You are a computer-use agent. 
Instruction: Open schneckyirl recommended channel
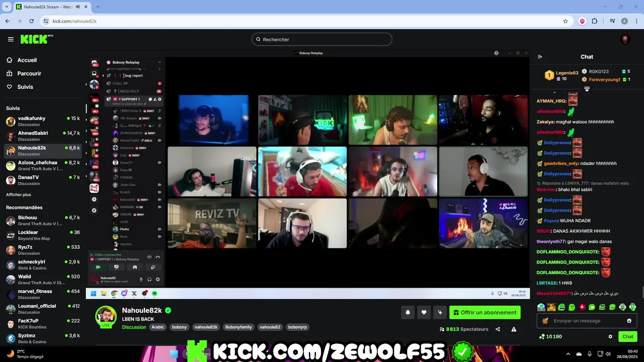[43, 264]
